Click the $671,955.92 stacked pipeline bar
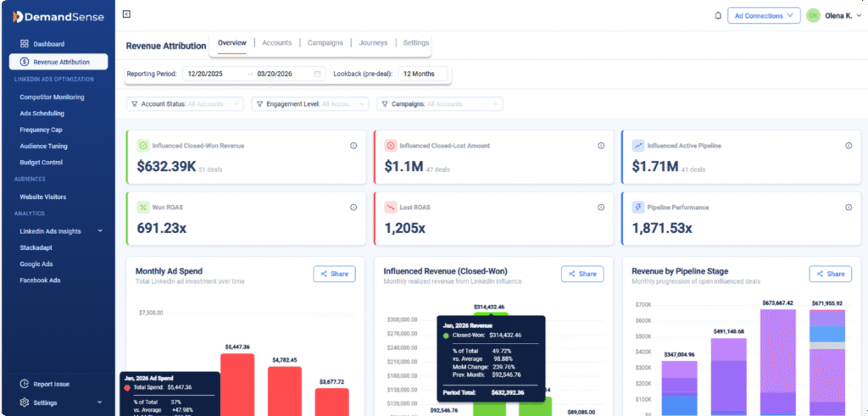The height and width of the screenshot is (416, 868). [x=827, y=363]
